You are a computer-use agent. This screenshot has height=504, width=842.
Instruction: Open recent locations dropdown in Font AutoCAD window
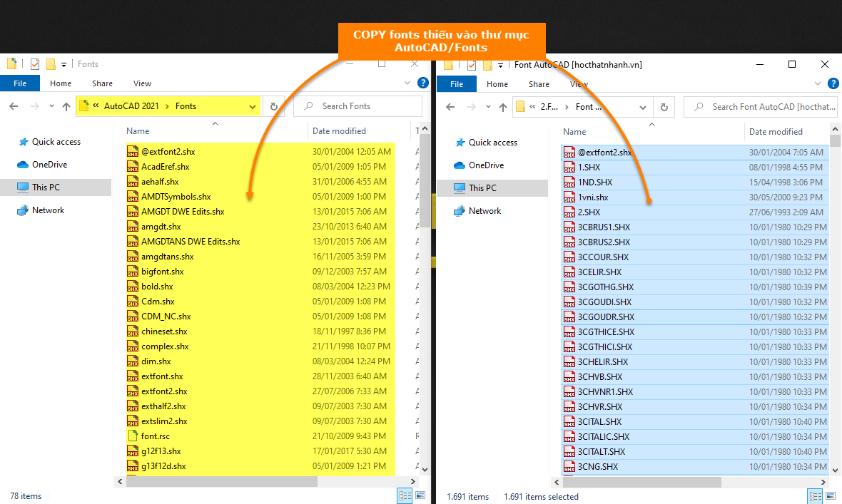coord(488,107)
